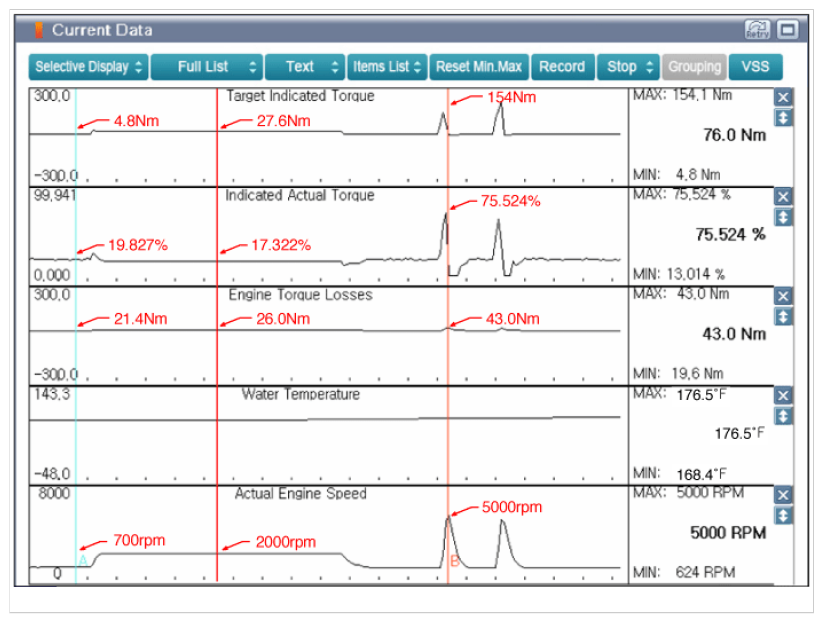Image resolution: width=823 pixels, height=623 pixels.
Task: Open the Selective Display dropdown
Action: [x=88, y=67]
